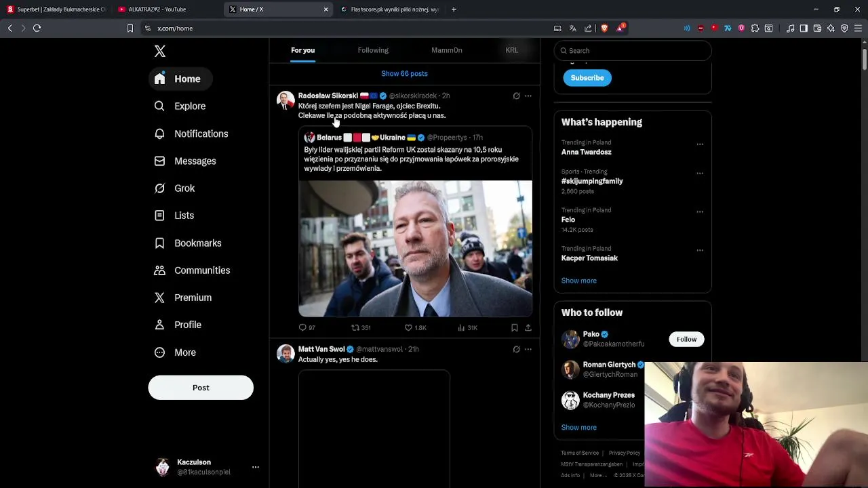This screenshot has width=868, height=488.
Task: Click the Brave Rewards triangle icon
Action: pyautogui.click(x=620, y=28)
